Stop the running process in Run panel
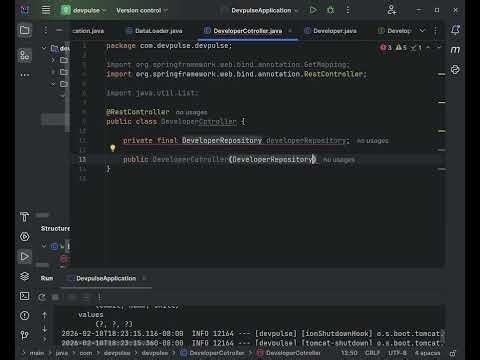This screenshot has width=480, height=360. tap(56, 297)
